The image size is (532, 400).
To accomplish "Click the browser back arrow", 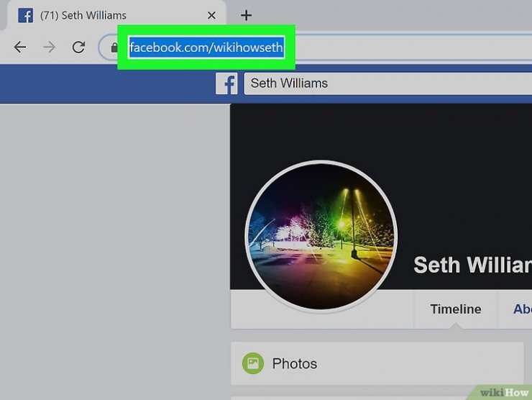I will pos(20,47).
